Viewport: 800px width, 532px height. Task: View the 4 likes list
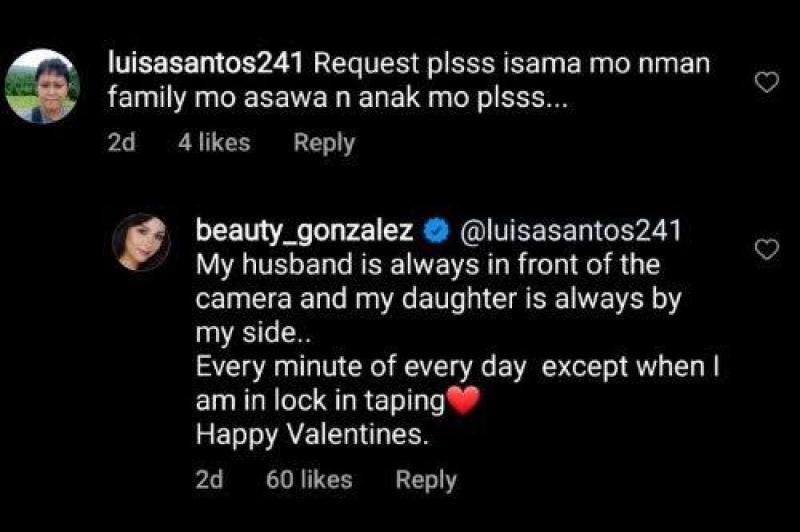click(x=214, y=143)
